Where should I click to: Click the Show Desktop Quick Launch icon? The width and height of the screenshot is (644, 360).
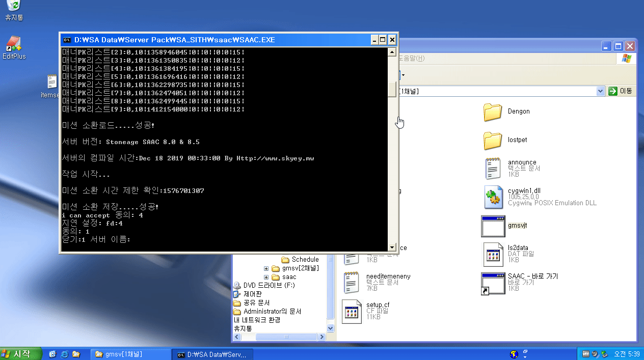click(x=52, y=354)
